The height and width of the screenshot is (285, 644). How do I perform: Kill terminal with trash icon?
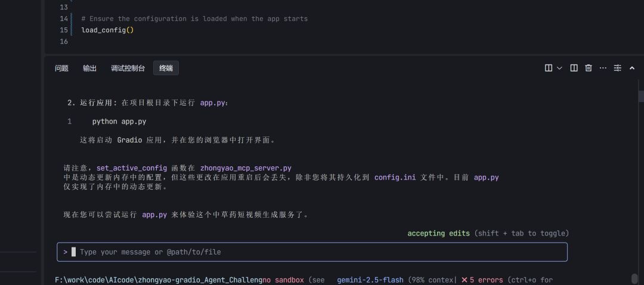589,68
